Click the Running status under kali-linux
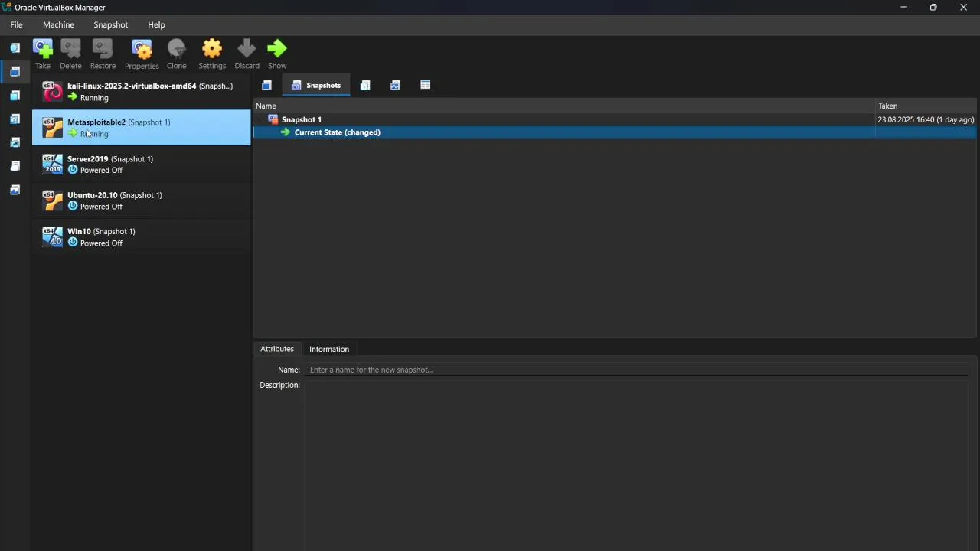Viewport: 980px width, 551px height. 94,98
